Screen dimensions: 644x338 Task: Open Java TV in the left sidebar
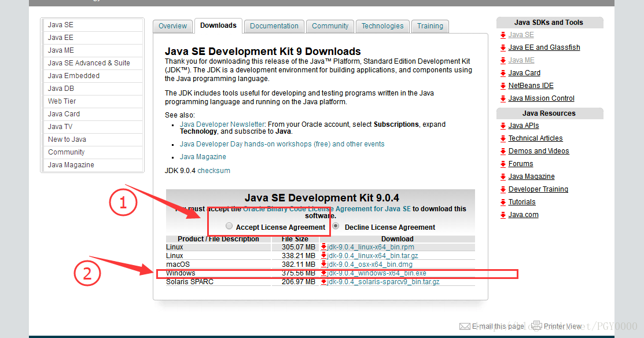pyautogui.click(x=93, y=127)
